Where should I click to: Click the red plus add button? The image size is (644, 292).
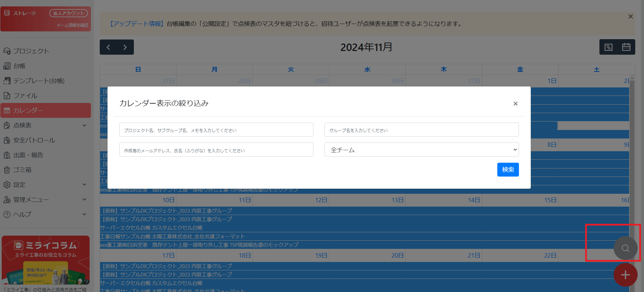click(625, 275)
